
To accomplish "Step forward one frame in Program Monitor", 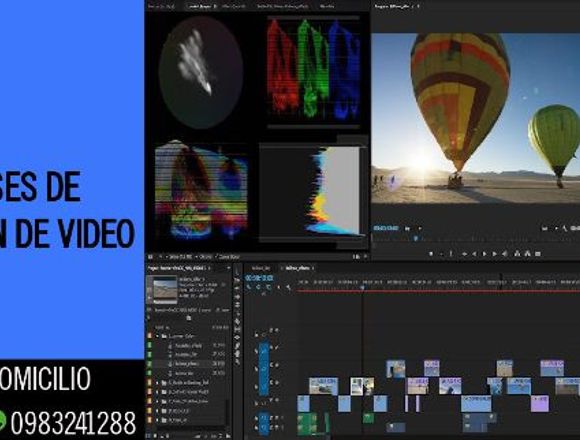I will [495, 254].
